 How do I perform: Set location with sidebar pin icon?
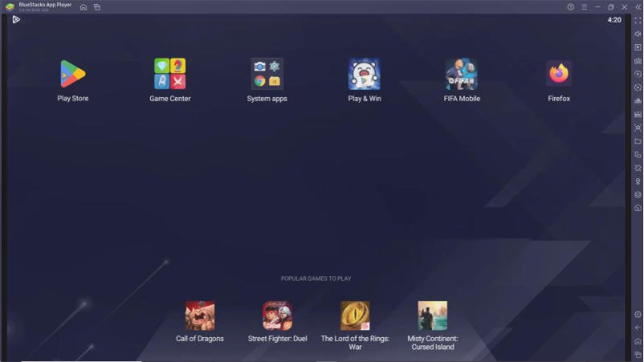point(638,181)
